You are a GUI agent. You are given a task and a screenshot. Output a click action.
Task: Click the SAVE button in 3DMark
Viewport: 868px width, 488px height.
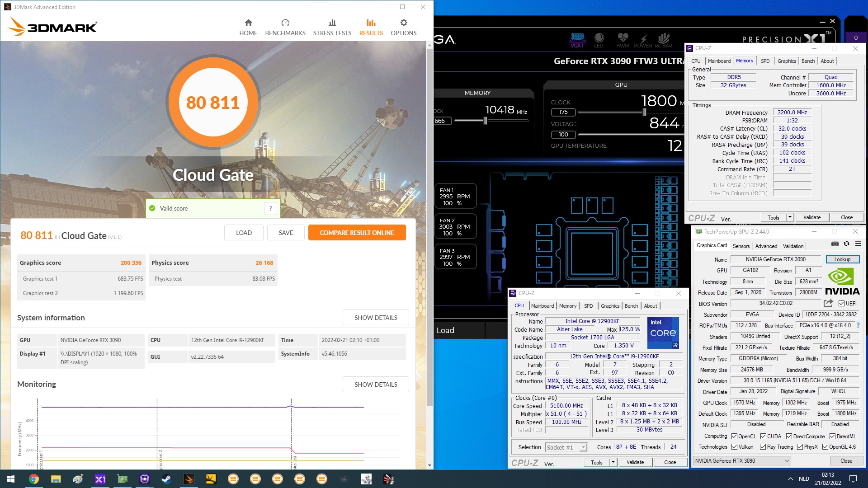tap(286, 233)
